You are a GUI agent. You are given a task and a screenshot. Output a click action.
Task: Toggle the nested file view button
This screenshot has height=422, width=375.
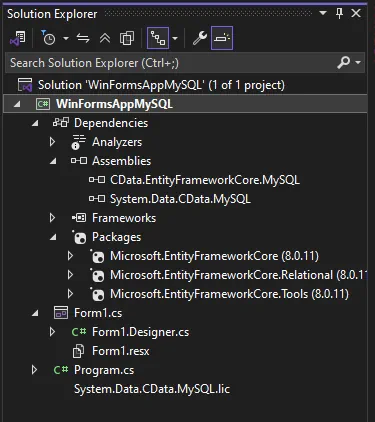[x=158, y=38]
